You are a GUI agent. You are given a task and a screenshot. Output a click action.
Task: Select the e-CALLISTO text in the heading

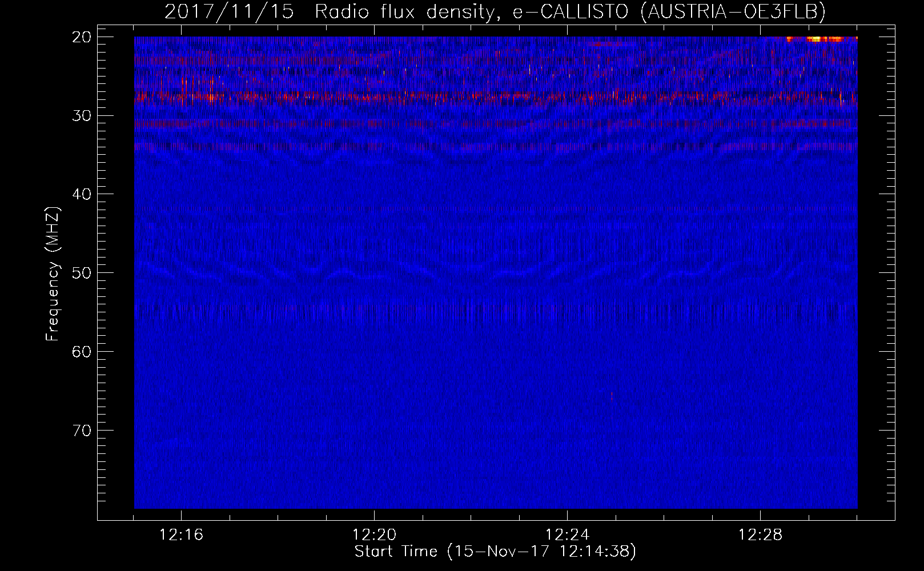click(x=570, y=11)
